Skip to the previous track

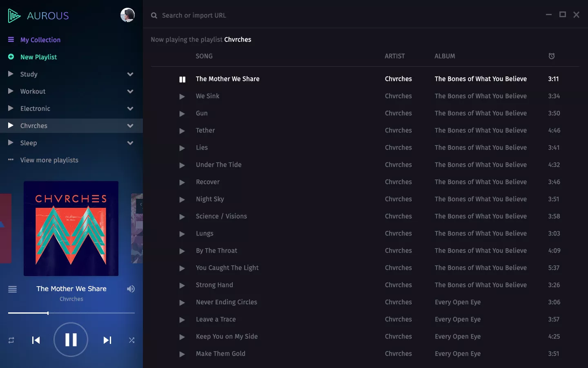(36, 340)
